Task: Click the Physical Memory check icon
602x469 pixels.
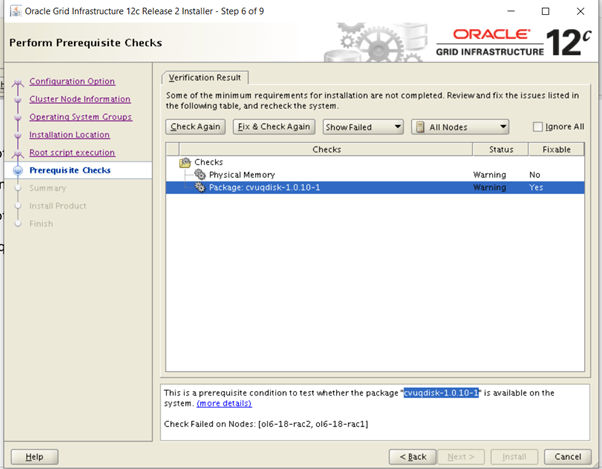Action: (200, 175)
